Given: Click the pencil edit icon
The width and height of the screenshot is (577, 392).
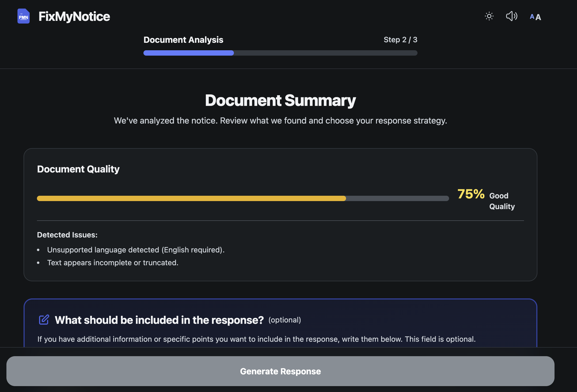Looking at the screenshot, I should [44, 320].
